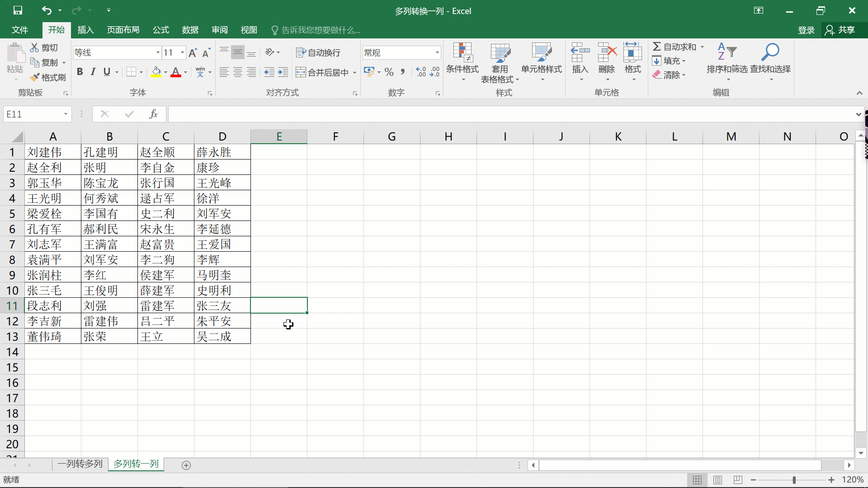The height and width of the screenshot is (488, 868).
Task: Click the borders grid icon
Action: click(131, 72)
